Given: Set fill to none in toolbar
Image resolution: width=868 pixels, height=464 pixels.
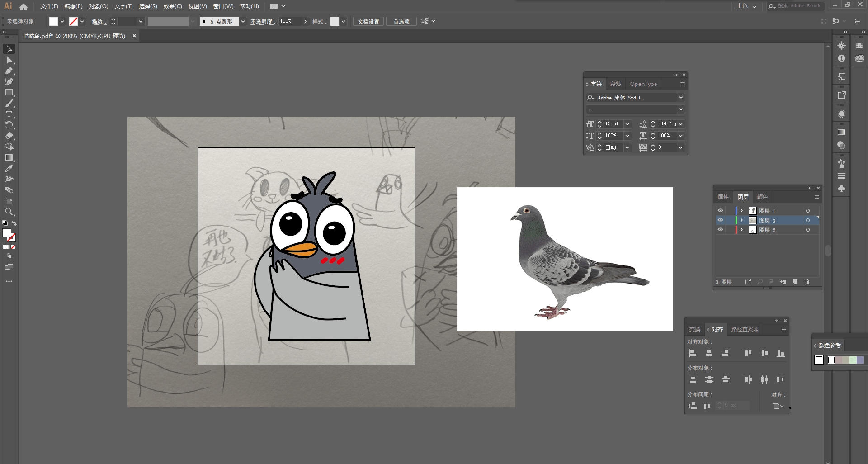Looking at the screenshot, I should coord(13,247).
